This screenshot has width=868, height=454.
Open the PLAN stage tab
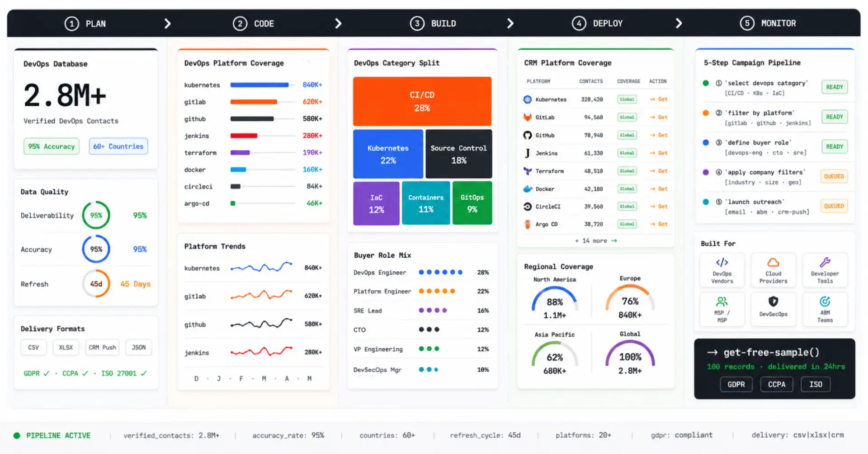tap(85, 24)
